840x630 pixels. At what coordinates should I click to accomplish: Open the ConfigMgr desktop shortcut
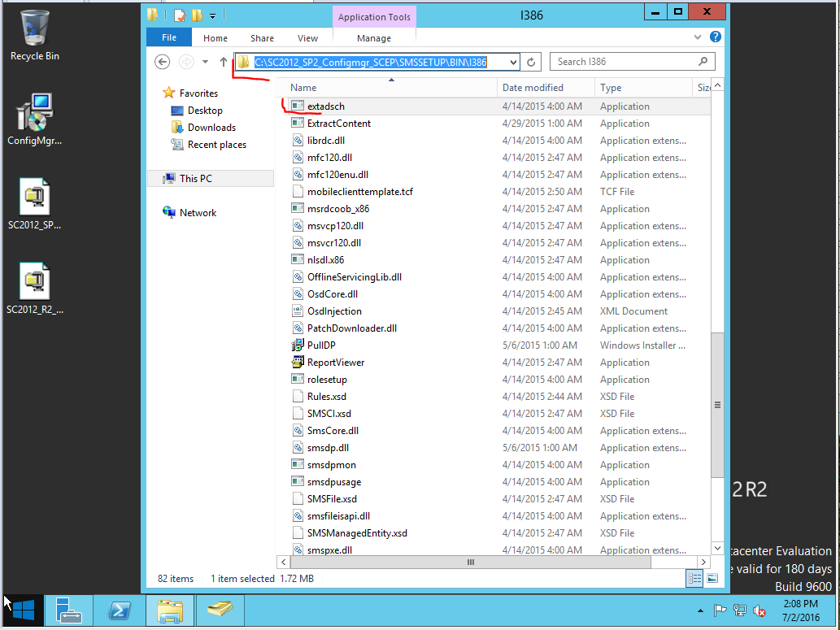click(35, 120)
